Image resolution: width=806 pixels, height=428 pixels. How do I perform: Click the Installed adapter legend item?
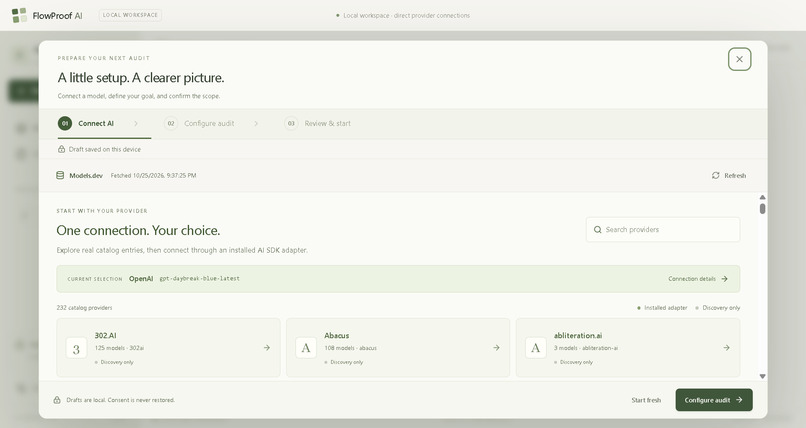tap(662, 308)
